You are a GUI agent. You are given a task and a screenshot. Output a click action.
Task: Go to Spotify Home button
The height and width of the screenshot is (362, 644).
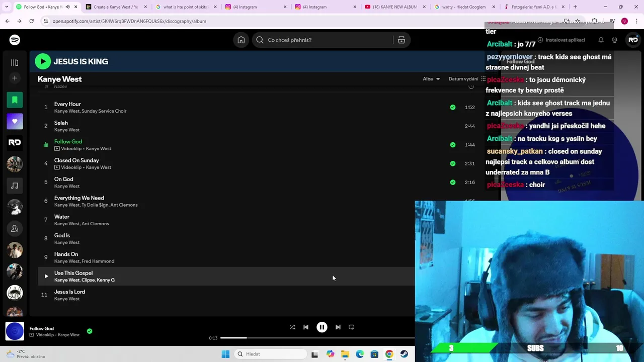click(x=241, y=40)
